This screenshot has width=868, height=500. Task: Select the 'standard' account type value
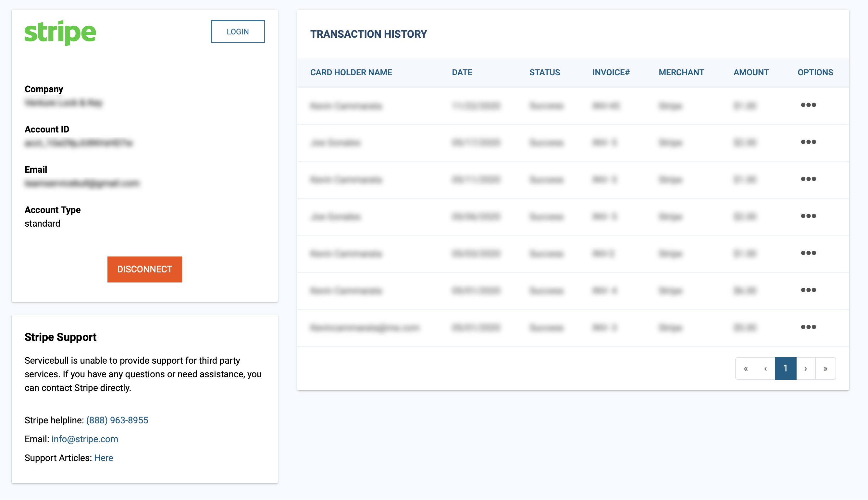tap(43, 224)
